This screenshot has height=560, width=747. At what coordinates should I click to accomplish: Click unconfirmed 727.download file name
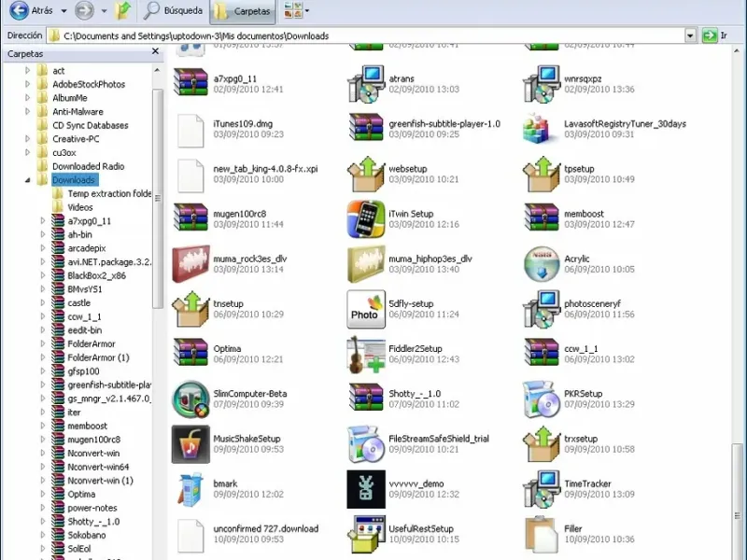tap(266, 528)
